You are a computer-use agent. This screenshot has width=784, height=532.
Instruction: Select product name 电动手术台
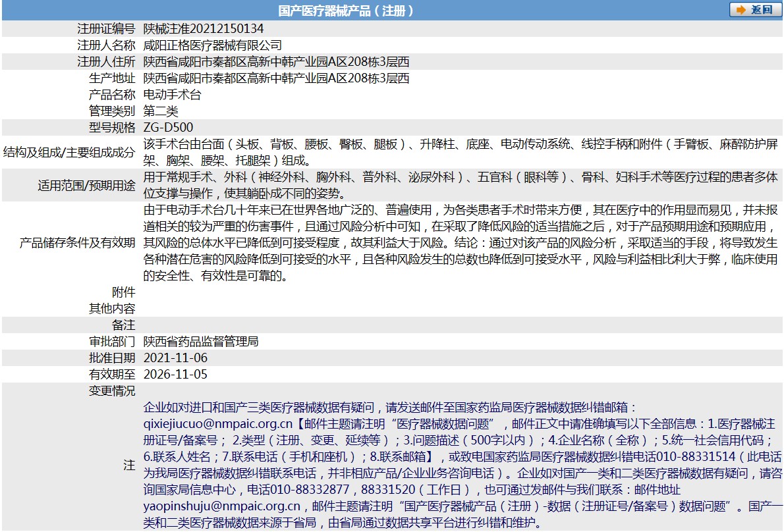[173, 95]
